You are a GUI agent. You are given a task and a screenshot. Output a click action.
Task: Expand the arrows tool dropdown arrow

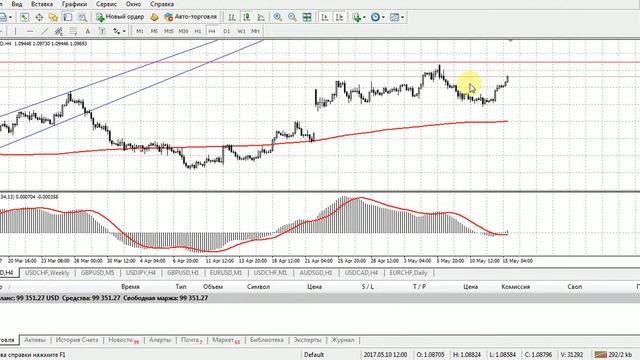[124, 31]
